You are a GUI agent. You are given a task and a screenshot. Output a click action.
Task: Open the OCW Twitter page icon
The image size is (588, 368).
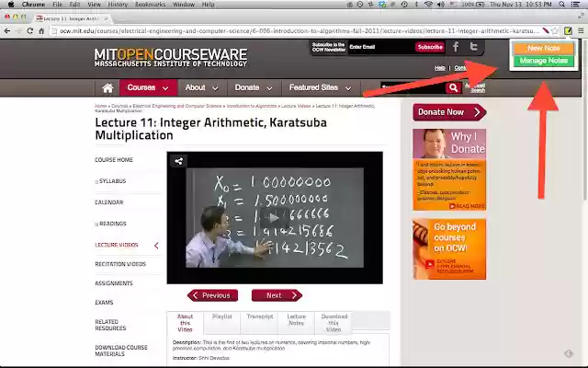point(474,47)
